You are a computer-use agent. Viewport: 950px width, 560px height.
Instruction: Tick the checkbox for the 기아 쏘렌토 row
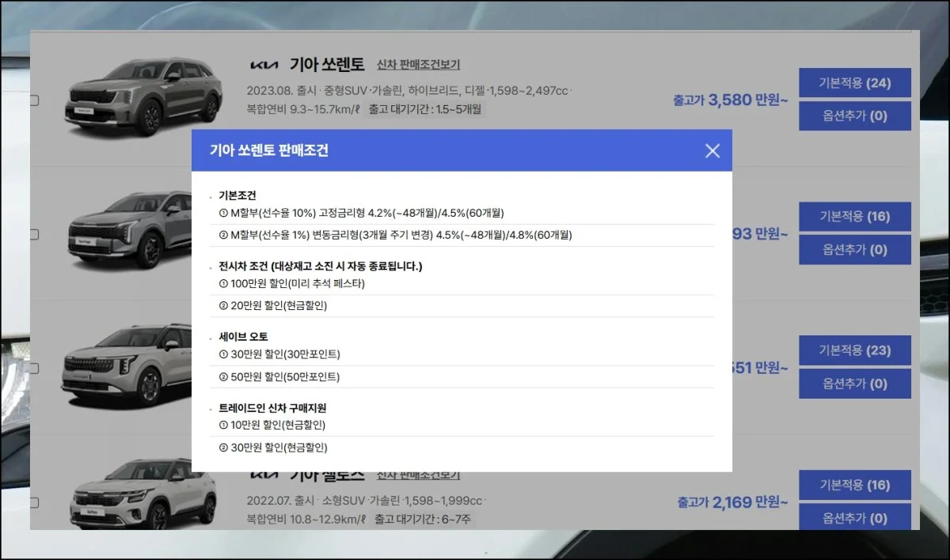click(34, 100)
